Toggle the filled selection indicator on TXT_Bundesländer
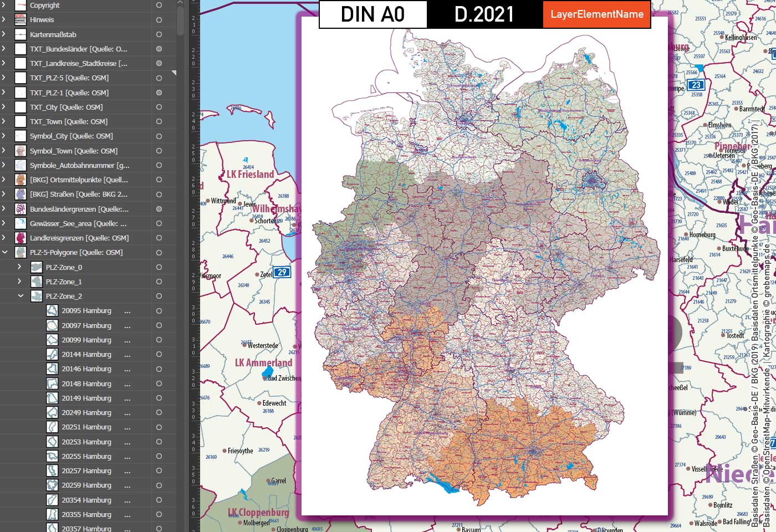This screenshot has height=532, width=776. 158,49
